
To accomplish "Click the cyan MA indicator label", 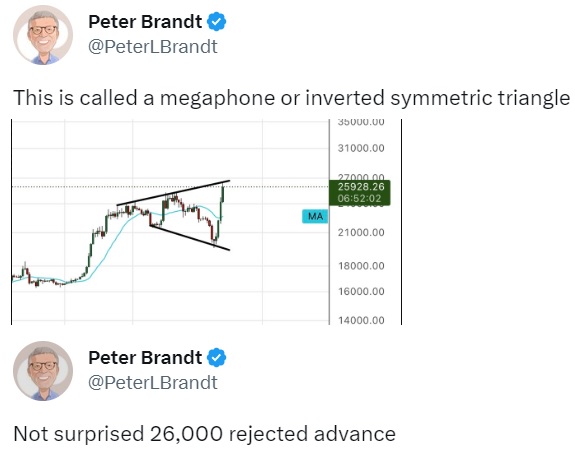I will pos(315,216).
